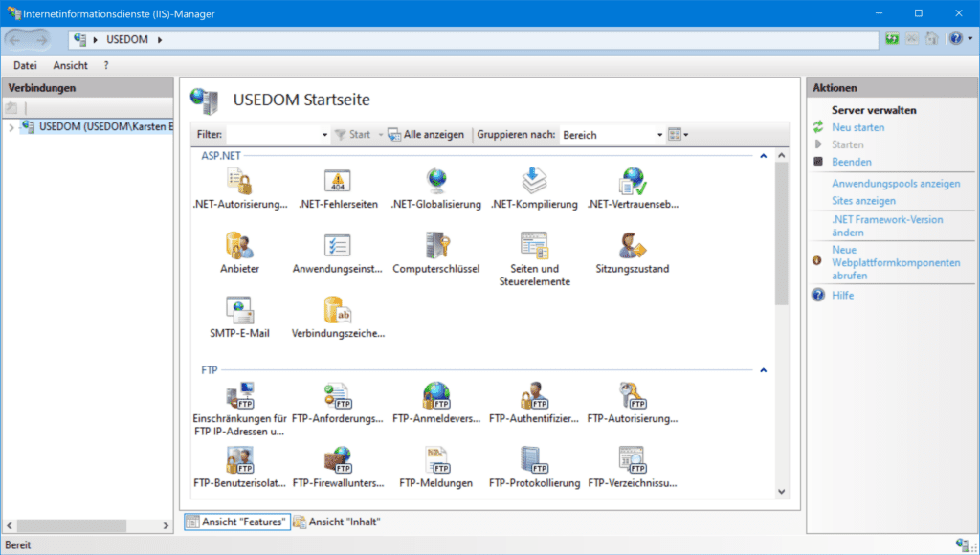Open the FTP-Authentifizierung icon
This screenshot has height=555, width=980.
pyautogui.click(x=534, y=395)
